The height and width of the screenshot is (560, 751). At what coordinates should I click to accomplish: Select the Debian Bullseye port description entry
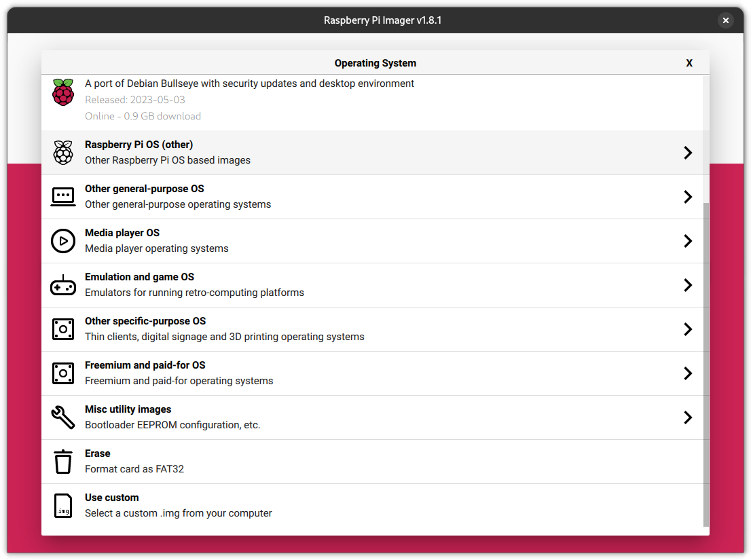(x=249, y=83)
